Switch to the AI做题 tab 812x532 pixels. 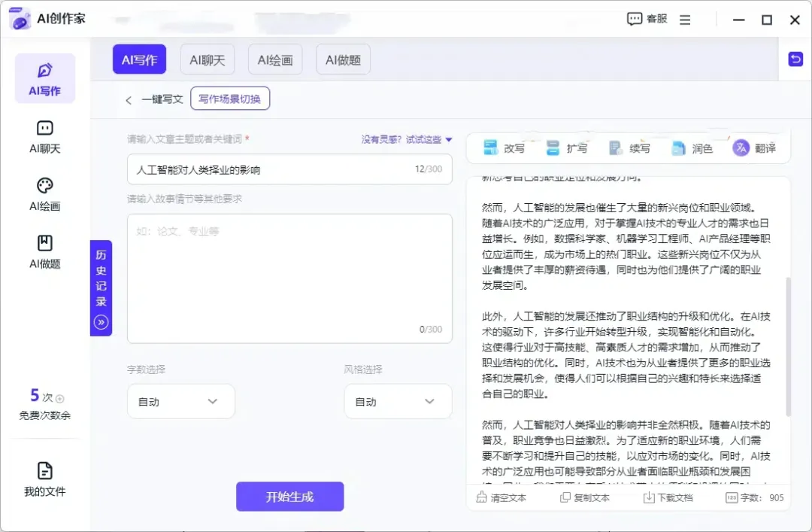click(x=343, y=59)
